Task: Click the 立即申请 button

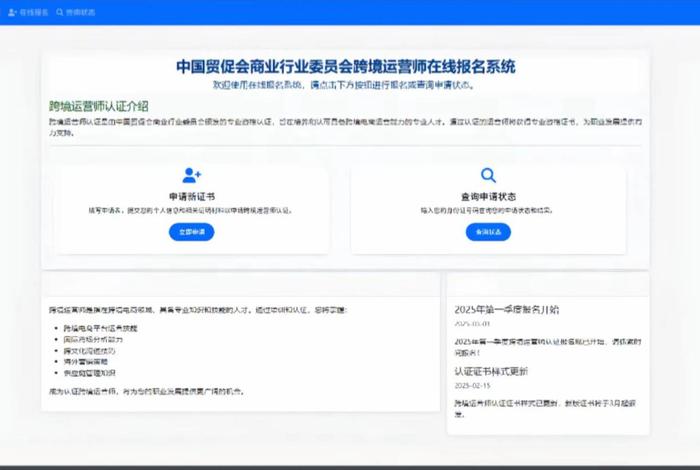Action: pos(192,232)
